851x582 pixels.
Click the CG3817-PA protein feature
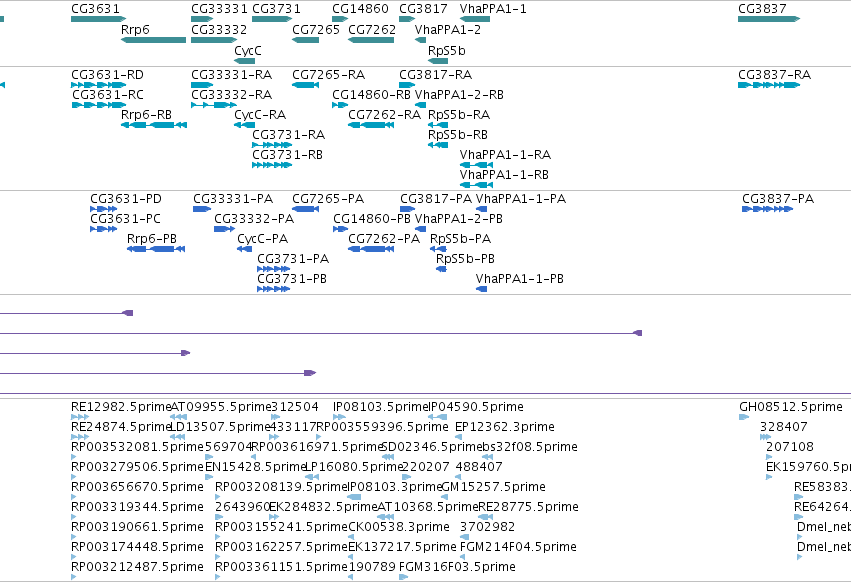[x=408, y=209]
